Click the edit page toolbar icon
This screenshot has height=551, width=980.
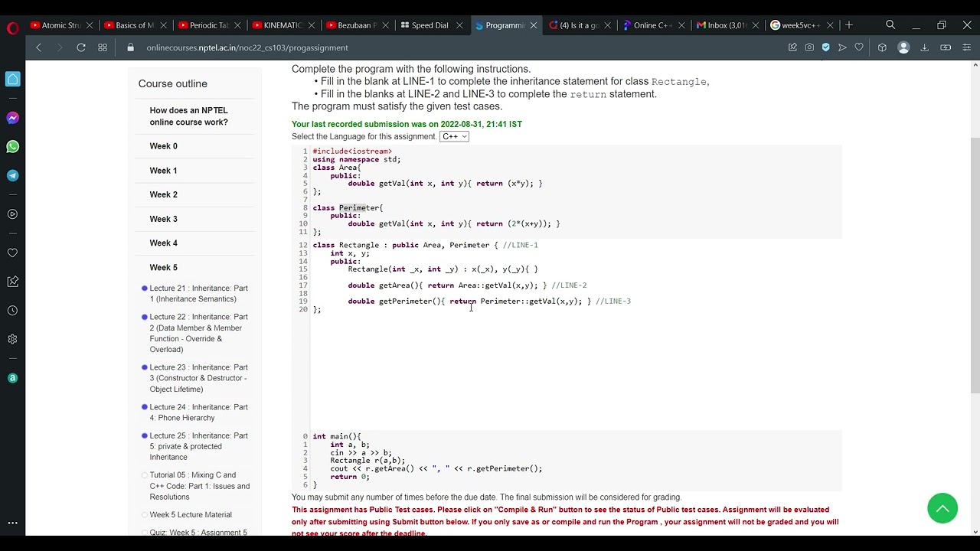(792, 47)
